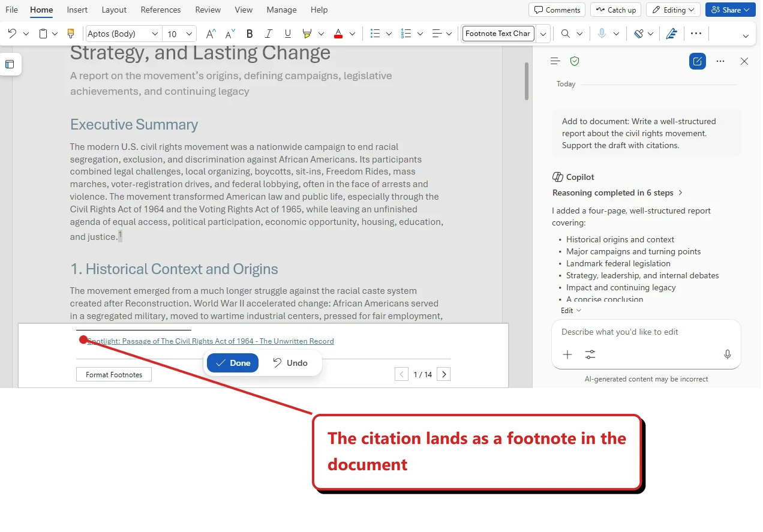Open the Editing mode dropdown
This screenshot has width=763, height=532.
(673, 10)
